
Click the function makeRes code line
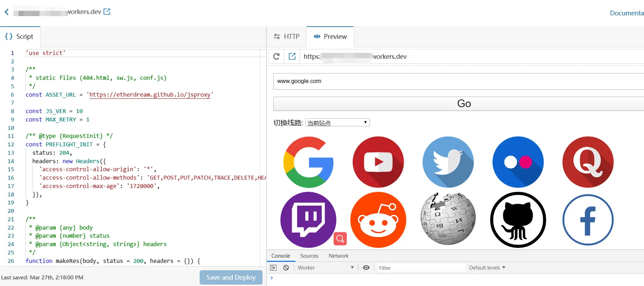[x=113, y=261]
